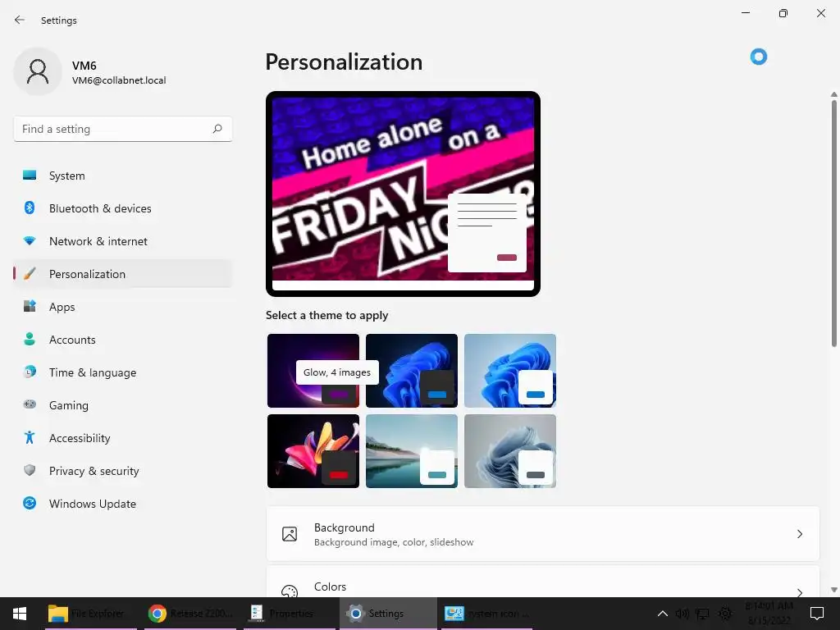Open Windows Update label
Image resolution: width=840 pixels, height=630 pixels.
coord(92,504)
